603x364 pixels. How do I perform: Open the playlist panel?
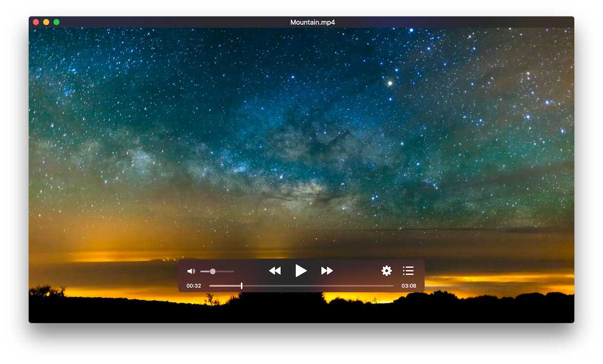point(408,270)
